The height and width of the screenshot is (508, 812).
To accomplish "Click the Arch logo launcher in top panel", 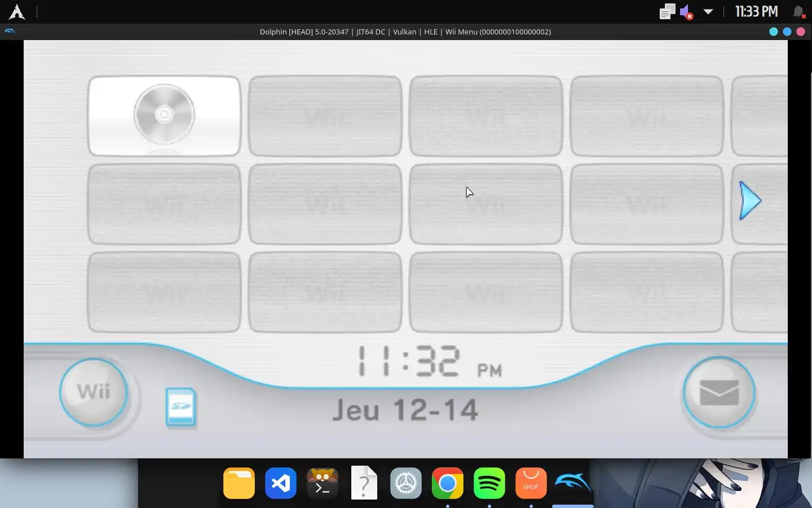I will coord(17,12).
